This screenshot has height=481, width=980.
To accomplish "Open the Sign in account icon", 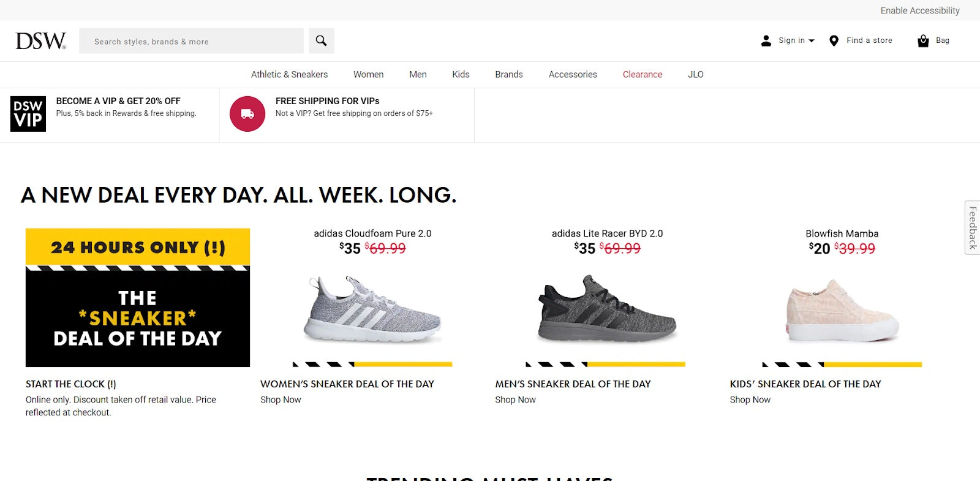I will 766,40.
